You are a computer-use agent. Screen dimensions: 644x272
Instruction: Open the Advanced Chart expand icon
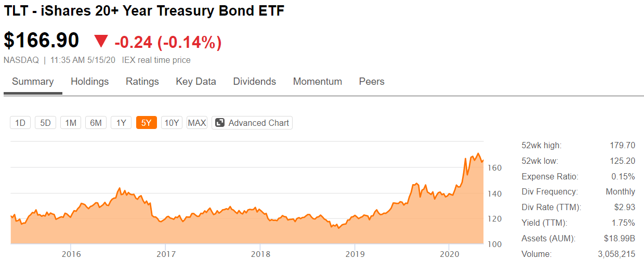click(220, 123)
